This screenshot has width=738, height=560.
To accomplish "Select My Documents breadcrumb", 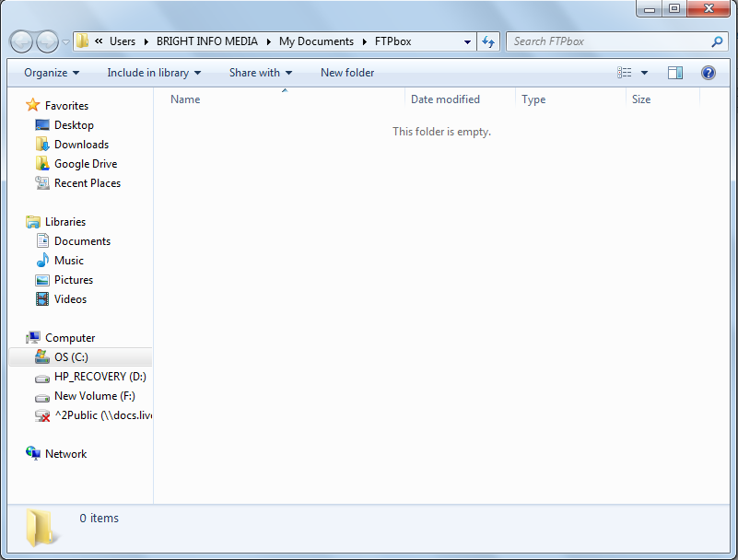I will (316, 41).
